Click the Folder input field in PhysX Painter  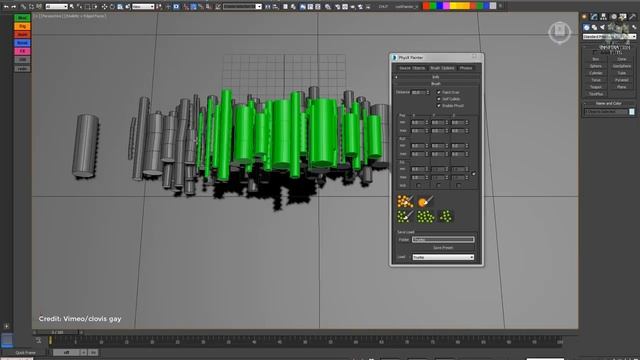(x=443, y=240)
